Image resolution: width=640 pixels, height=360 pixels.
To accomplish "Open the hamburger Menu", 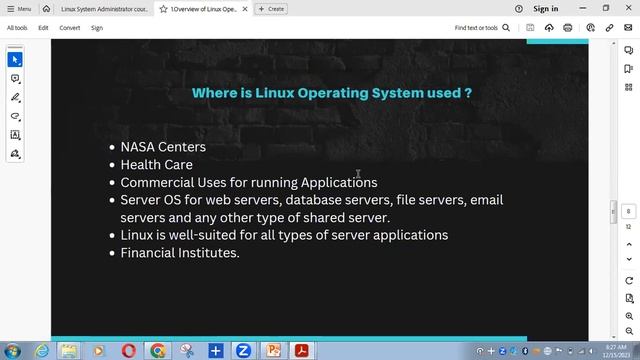I will [19, 9].
